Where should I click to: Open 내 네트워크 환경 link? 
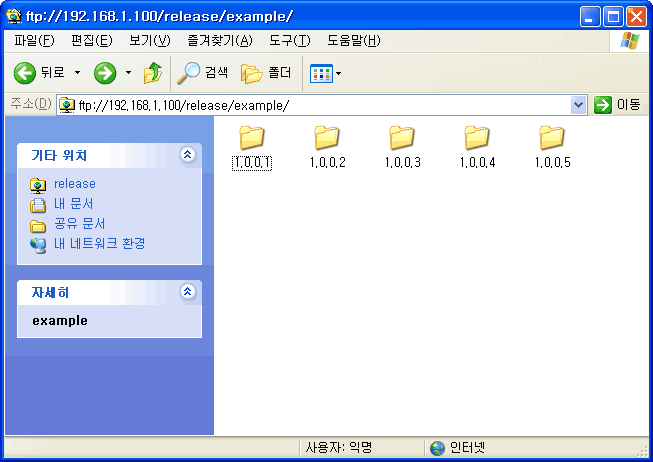click(99, 243)
